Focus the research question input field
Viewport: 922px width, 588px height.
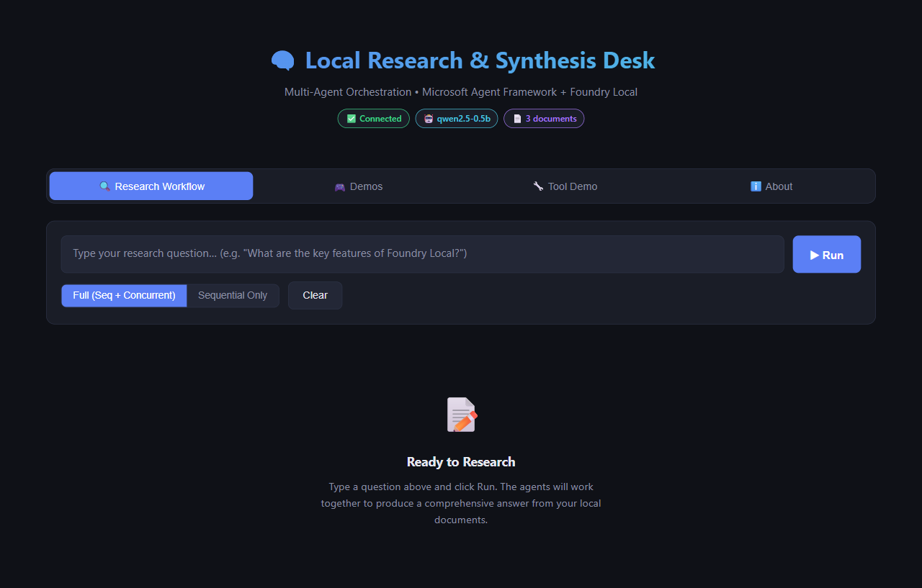[422, 254]
